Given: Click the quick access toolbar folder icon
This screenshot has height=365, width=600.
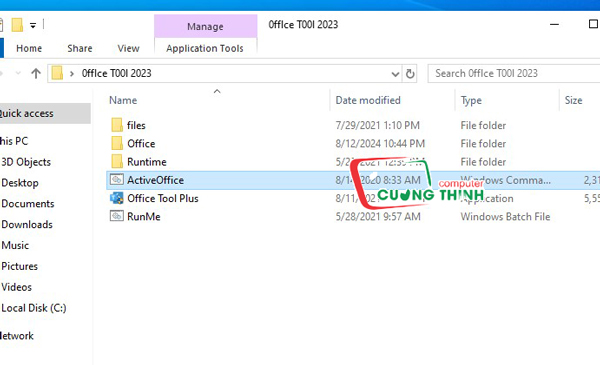Looking at the screenshot, I should [17, 25].
